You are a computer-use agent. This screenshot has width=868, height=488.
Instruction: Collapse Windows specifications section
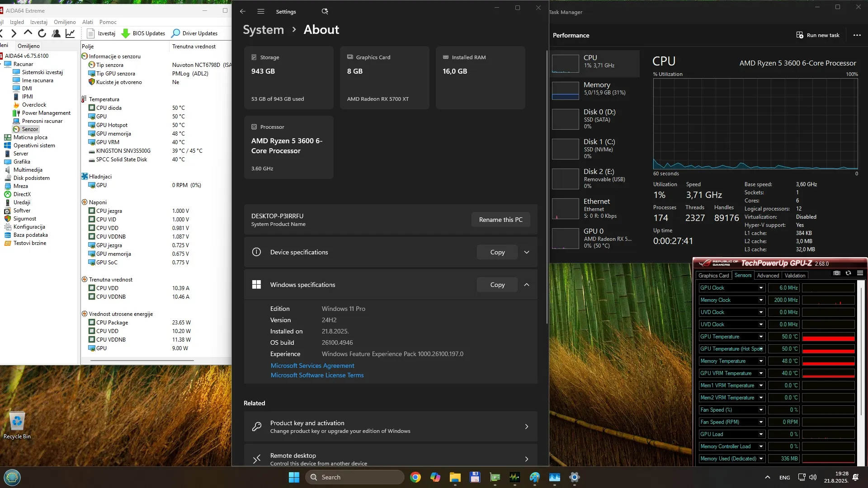tap(527, 285)
